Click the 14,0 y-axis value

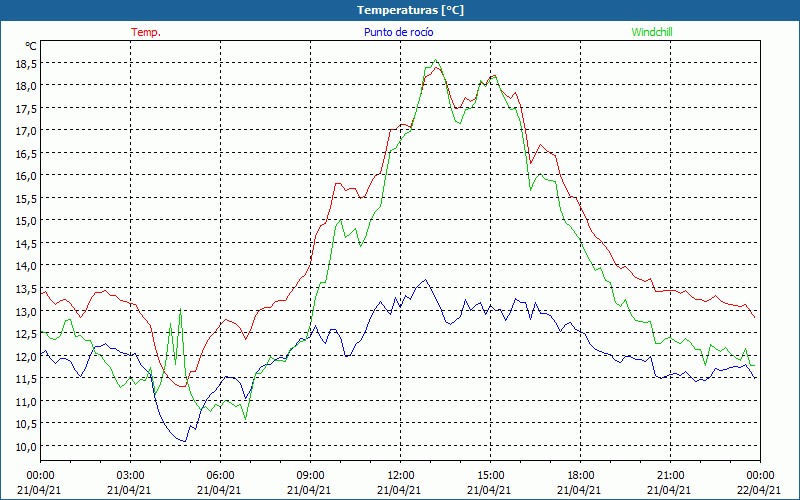(x=25, y=266)
